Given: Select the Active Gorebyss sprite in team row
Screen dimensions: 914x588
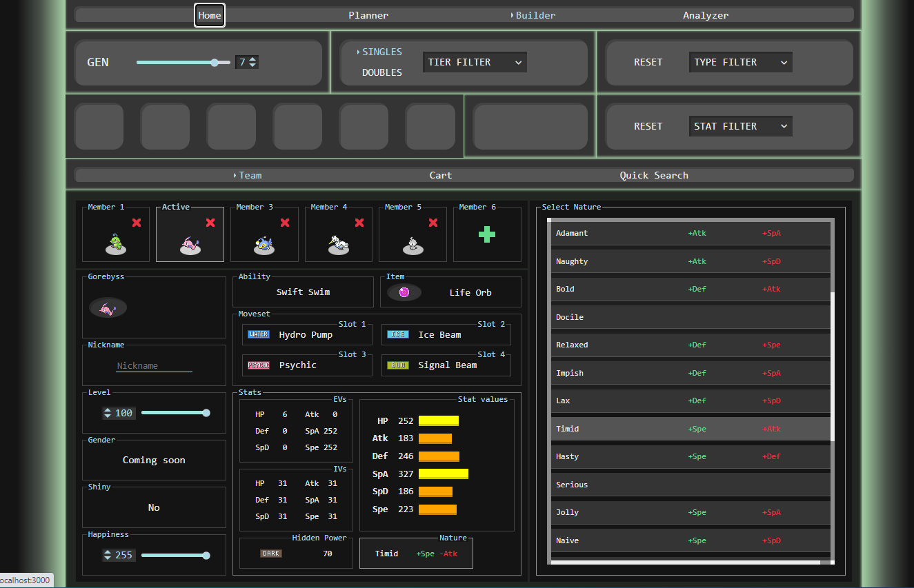Looking at the screenshot, I should point(190,244).
